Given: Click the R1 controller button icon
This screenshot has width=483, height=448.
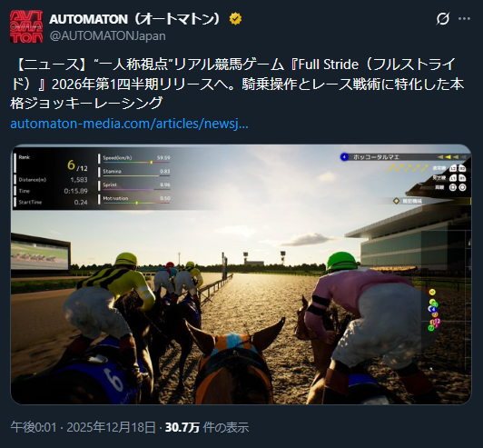Looking at the screenshot, I should tap(462, 178).
